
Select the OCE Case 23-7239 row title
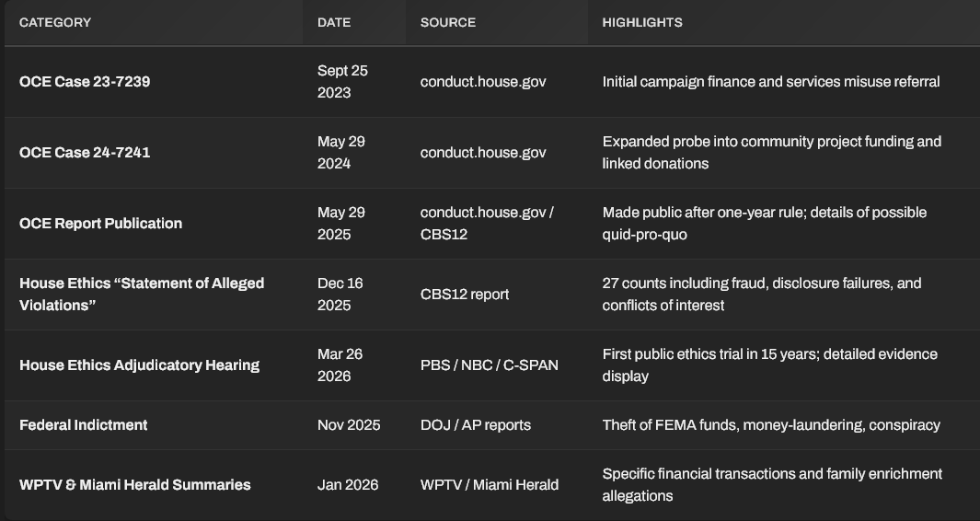click(85, 82)
